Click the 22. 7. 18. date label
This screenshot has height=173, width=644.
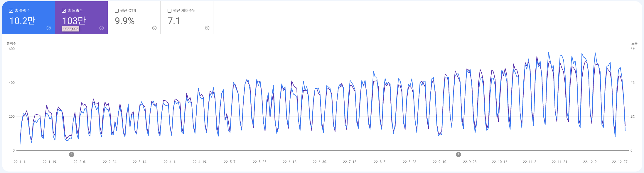click(350, 162)
